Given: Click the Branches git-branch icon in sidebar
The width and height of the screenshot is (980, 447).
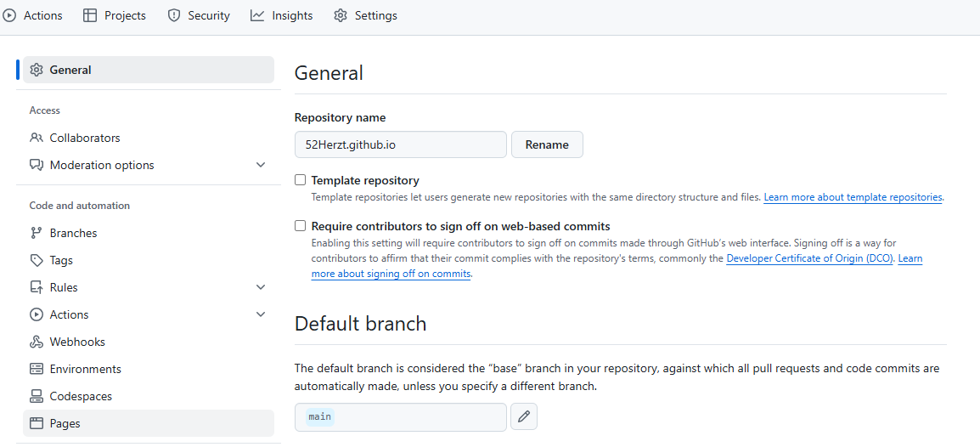Looking at the screenshot, I should pyautogui.click(x=37, y=233).
